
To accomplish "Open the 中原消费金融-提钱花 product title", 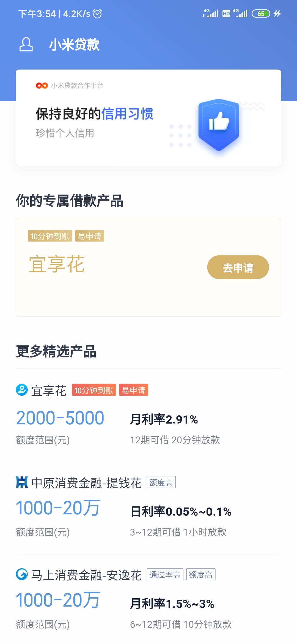I will [x=86, y=483].
